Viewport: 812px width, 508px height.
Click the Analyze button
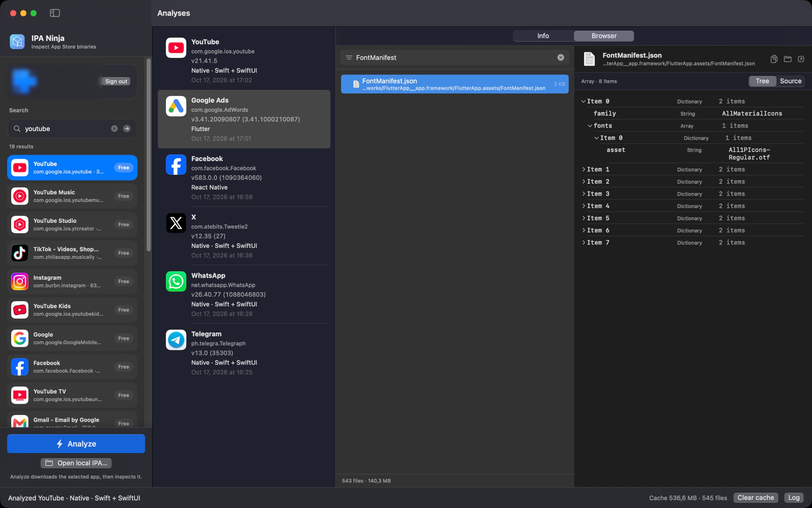pos(76,444)
